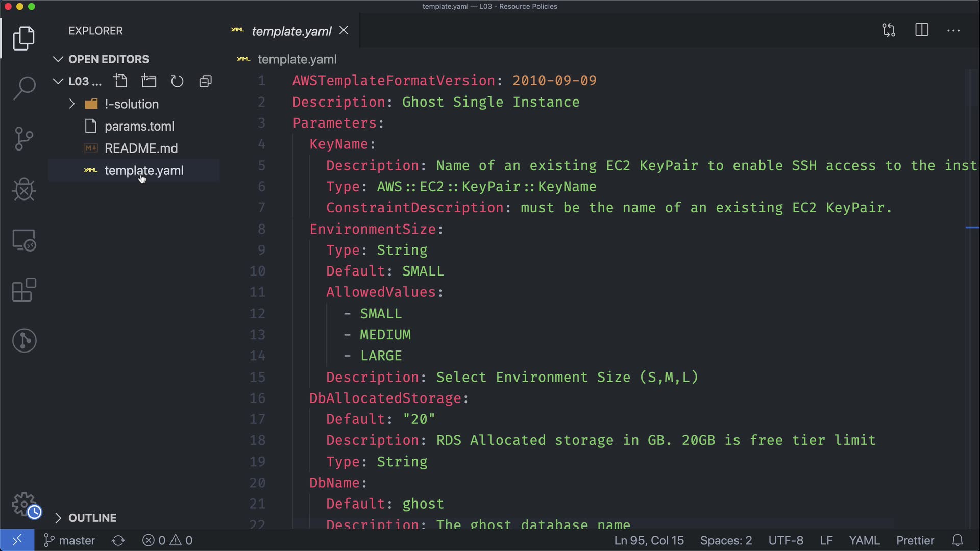
Task: Click the master branch in status bar
Action: [x=70, y=540]
